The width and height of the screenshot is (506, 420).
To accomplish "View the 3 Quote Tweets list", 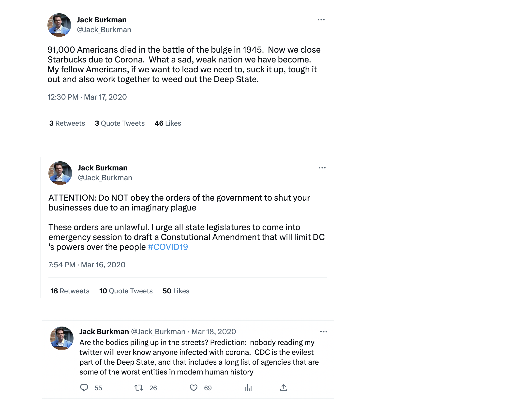I will [x=120, y=123].
